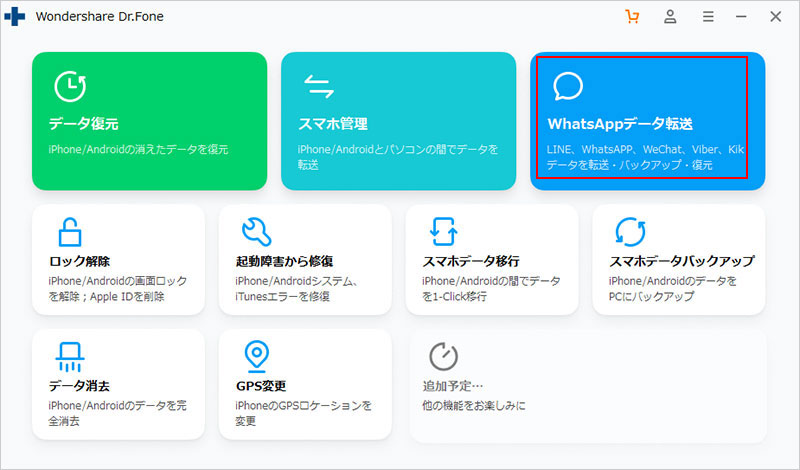Open the hamburger menu
Screen dimensions: 800x470
click(x=708, y=17)
